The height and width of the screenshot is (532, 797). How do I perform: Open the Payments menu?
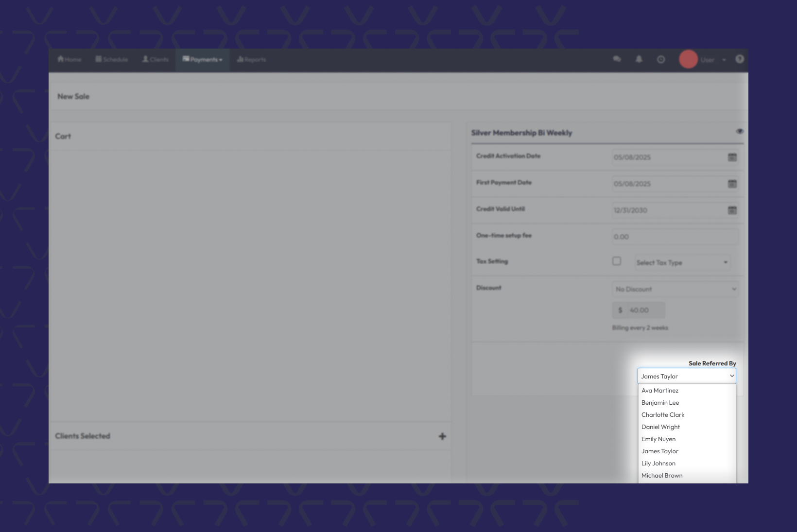(203, 60)
